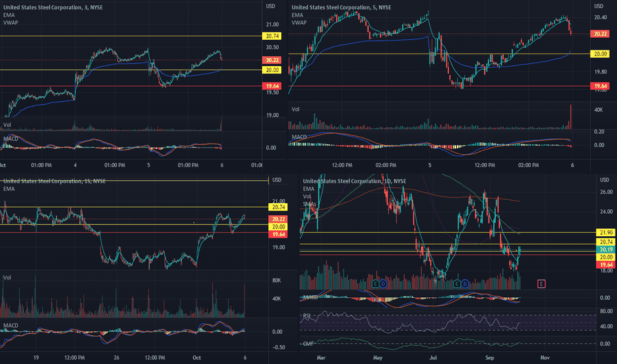Viewport: 617px width, 364px height.
Task: Click the USD currency label on the 1D chart
Action: [x=605, y=180]
